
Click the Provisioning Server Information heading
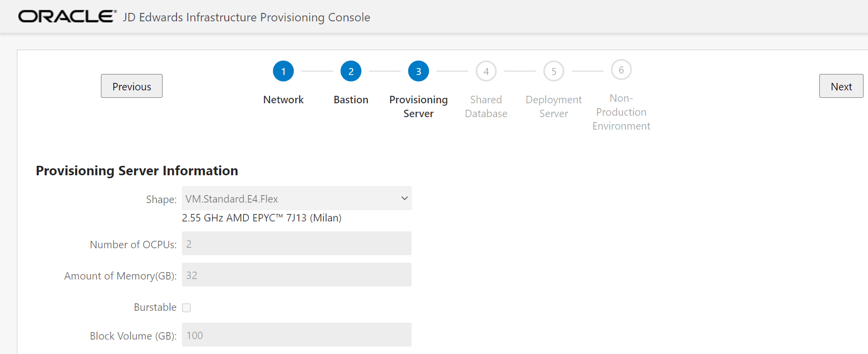137,171
